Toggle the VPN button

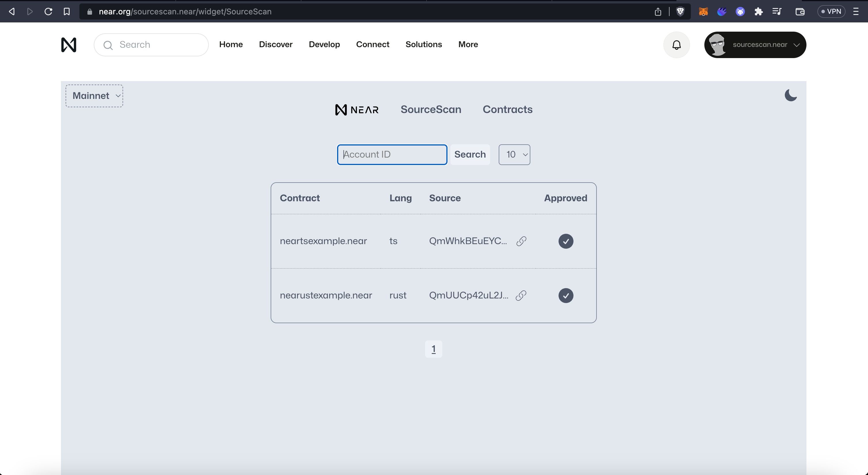click(x=831, y=12)
